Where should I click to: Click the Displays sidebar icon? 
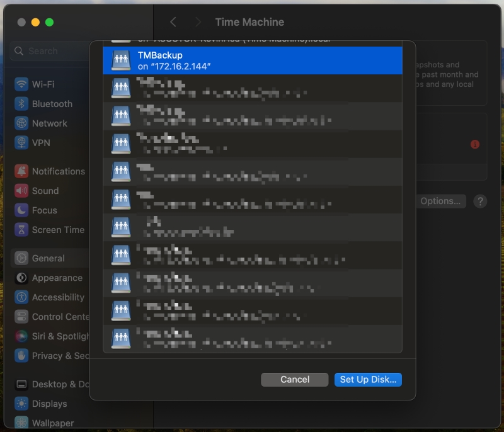[21, 404]
